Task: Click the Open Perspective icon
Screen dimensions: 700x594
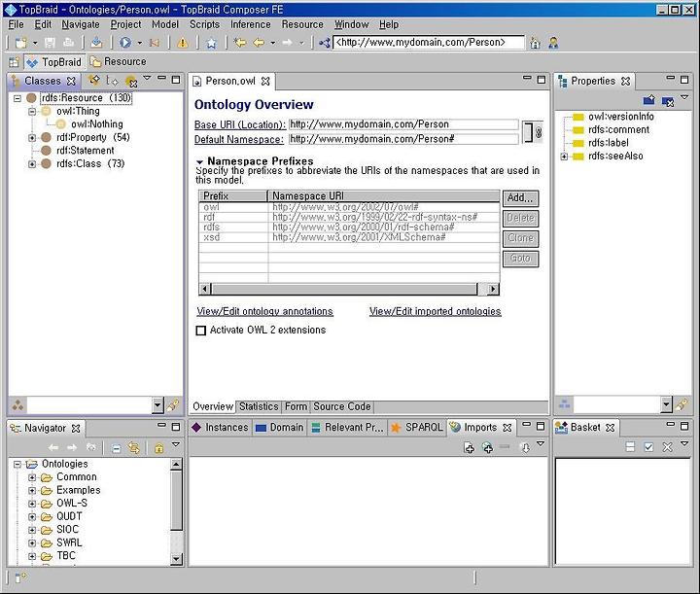Action: pos(14,62)
